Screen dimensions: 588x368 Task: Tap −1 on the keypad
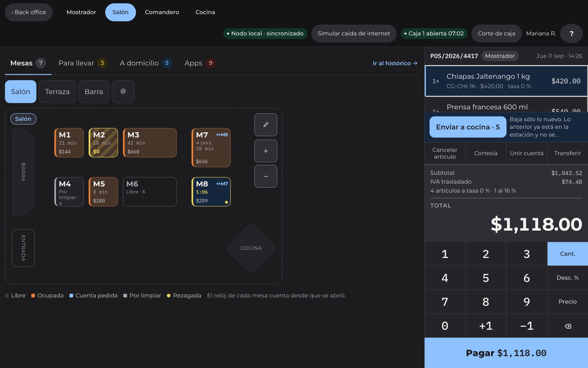pyautogui.click(x=527, y=326)
